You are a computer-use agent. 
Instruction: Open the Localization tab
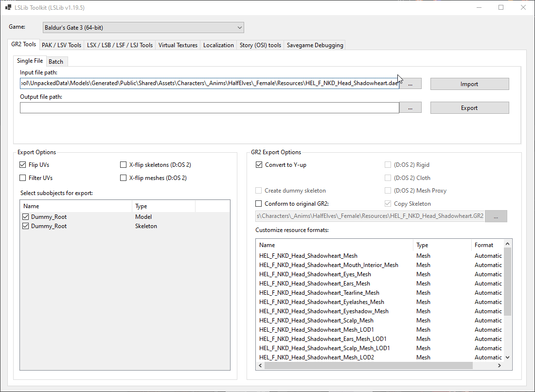point(218,45)
